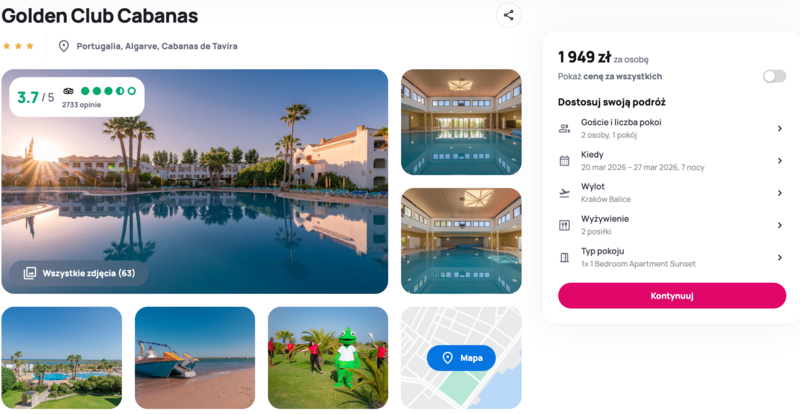Open the green frog mascot photo
The width and height of the screenshot is (800, 414).
328,357
